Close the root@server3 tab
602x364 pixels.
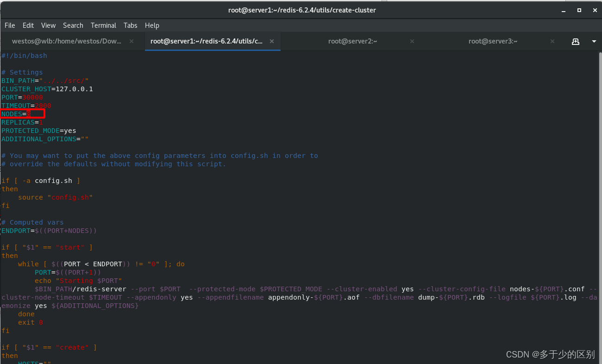tap(552, 41)
